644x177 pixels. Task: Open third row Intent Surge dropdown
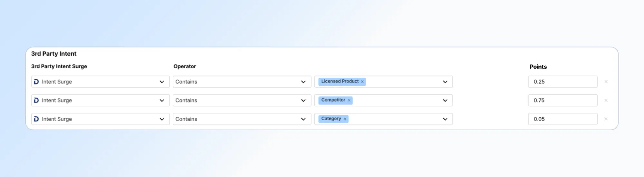(162, 119)
